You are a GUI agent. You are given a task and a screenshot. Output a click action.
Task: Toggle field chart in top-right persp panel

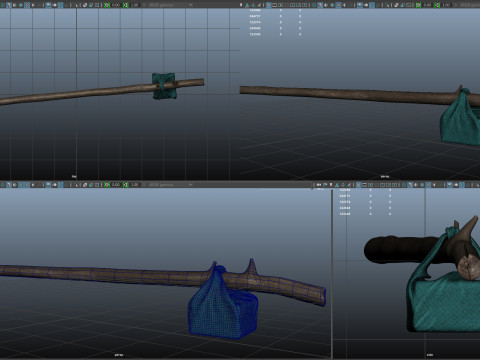292,5
